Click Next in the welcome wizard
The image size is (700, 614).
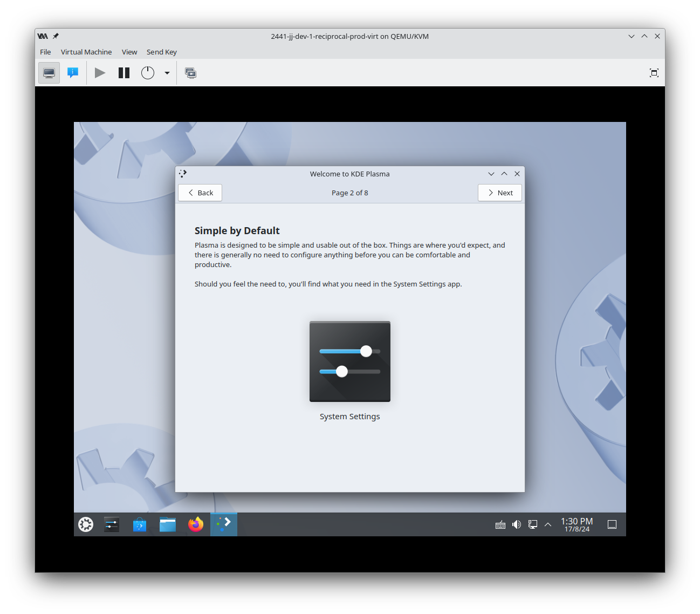click(500, 193)
